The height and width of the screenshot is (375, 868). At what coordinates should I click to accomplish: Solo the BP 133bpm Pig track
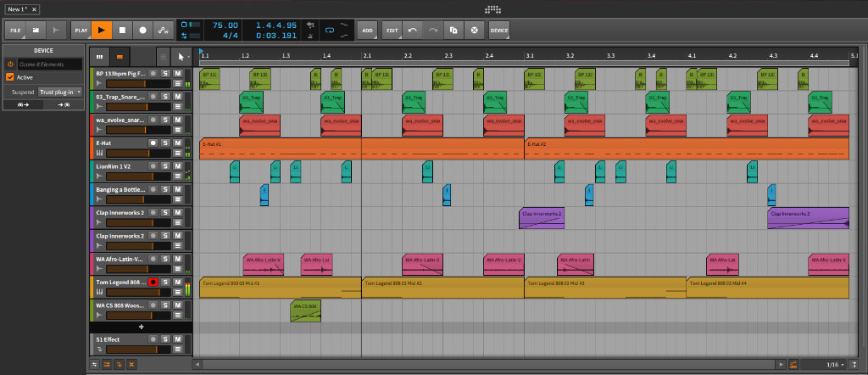click(165, 73)
